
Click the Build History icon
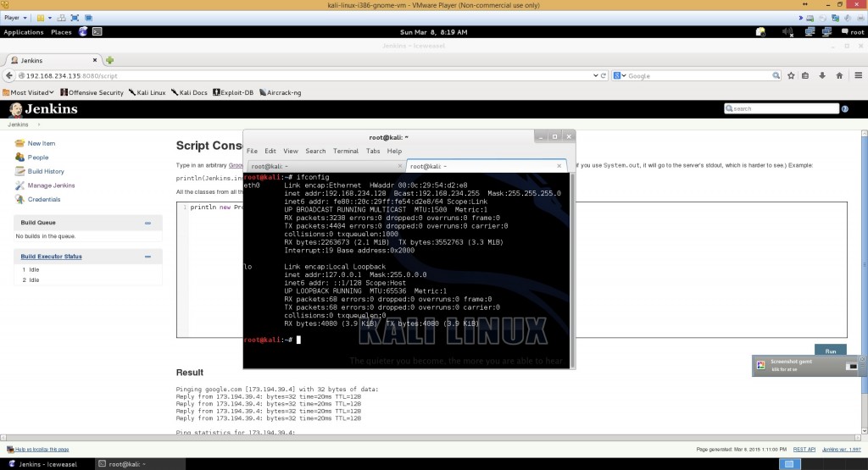[x=20, y=171]
